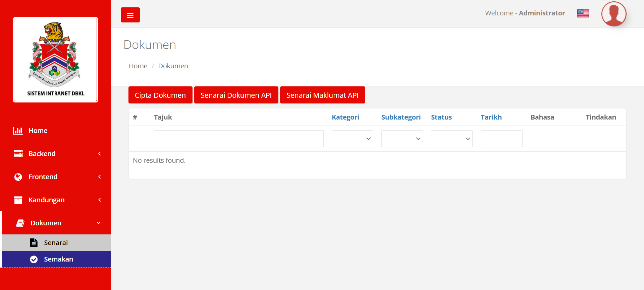Click the Kandungan archive box icon

[x=18, y=200]
